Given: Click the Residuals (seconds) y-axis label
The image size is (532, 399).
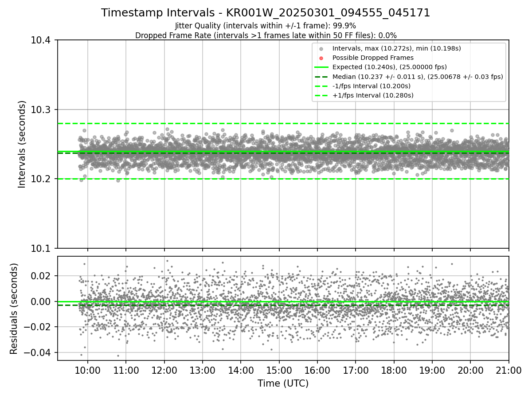Looking at the screenshot, I should coord(14,309).
